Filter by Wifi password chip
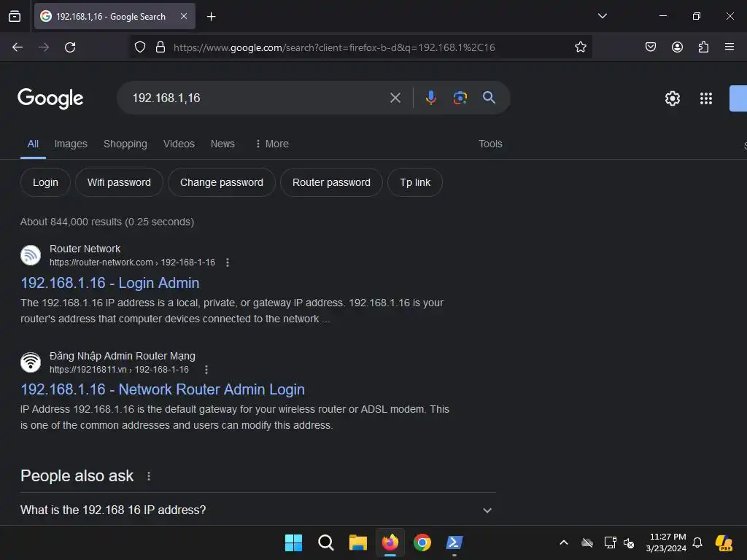This screenshot has height=560, width=747. click(119, 182)
